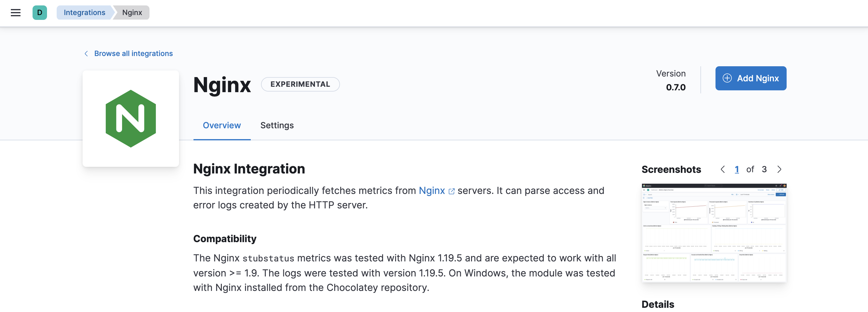Follow the Nginx hyperlink in the description
This screenshot has width=868, height=312.
(x=432, y=191)
